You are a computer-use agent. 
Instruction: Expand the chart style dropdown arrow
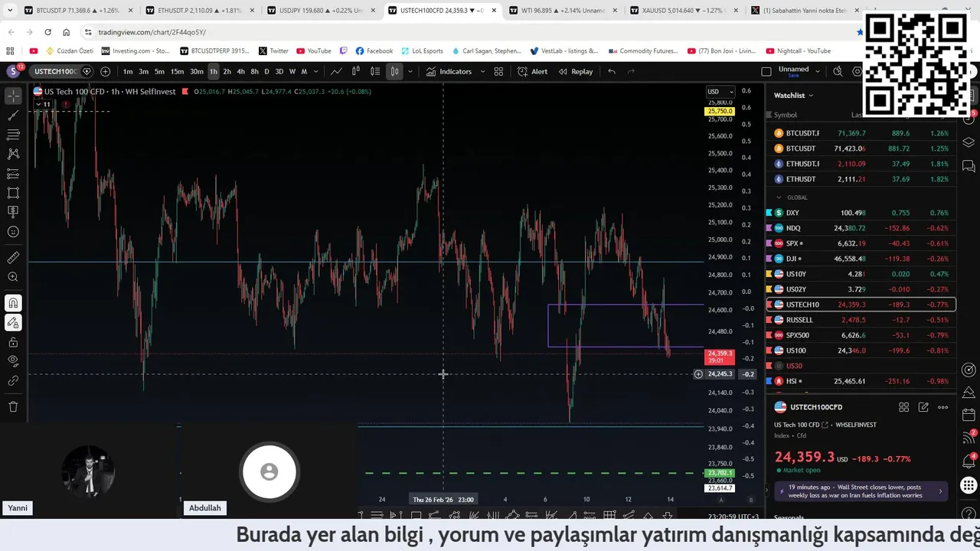410,71
